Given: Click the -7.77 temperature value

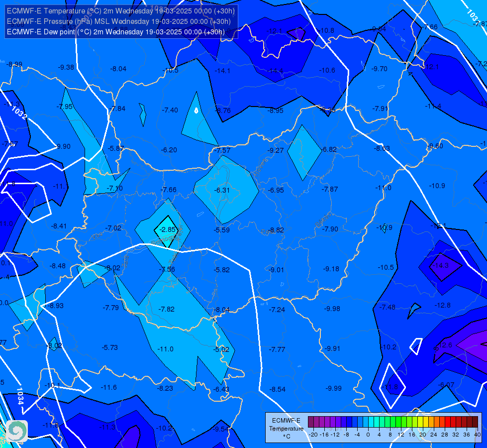Looking at the screenshot, I should tap(277, 349).
